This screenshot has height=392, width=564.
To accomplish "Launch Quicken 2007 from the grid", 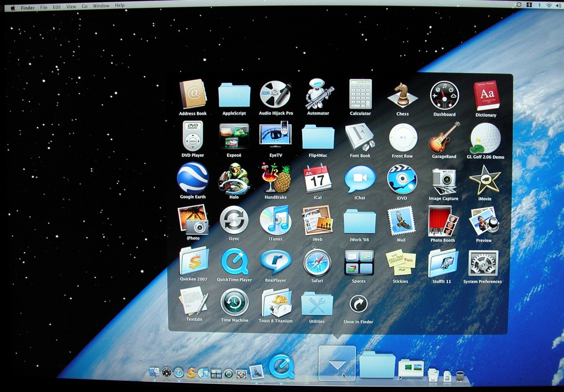I will click(193, 261).
